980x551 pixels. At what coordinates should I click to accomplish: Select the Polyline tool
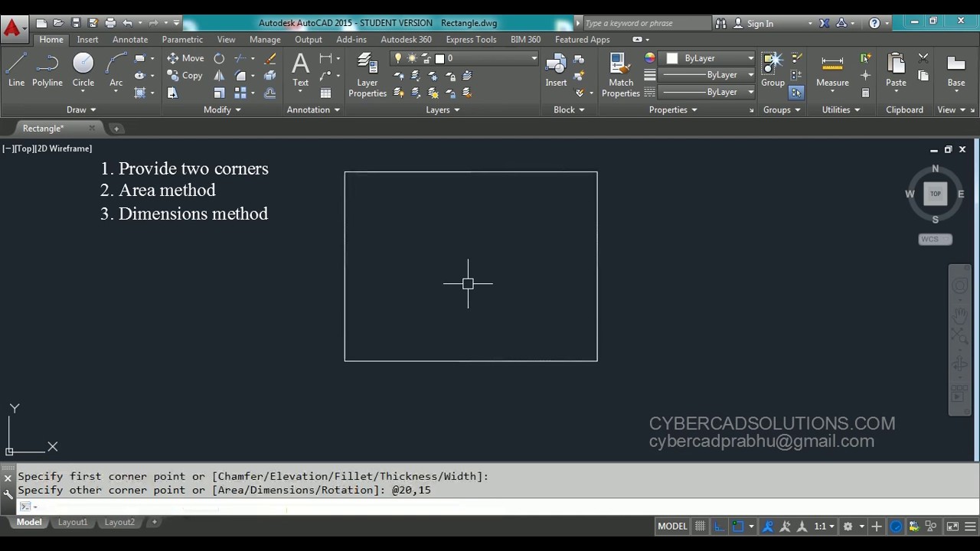coord(47,70)
